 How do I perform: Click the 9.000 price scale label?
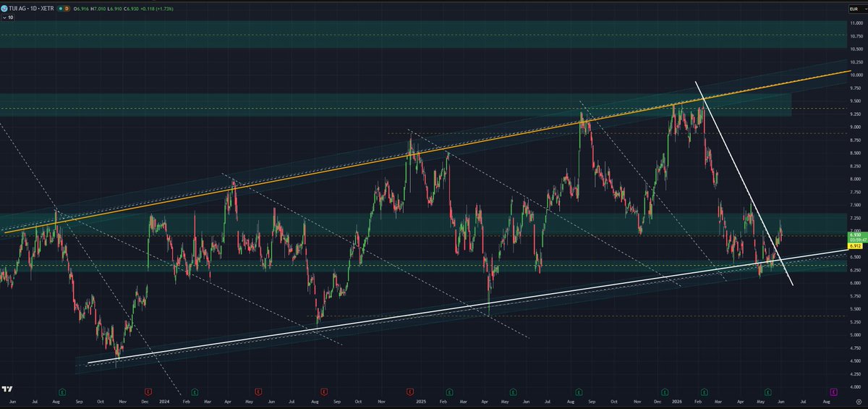coord(856,127)
